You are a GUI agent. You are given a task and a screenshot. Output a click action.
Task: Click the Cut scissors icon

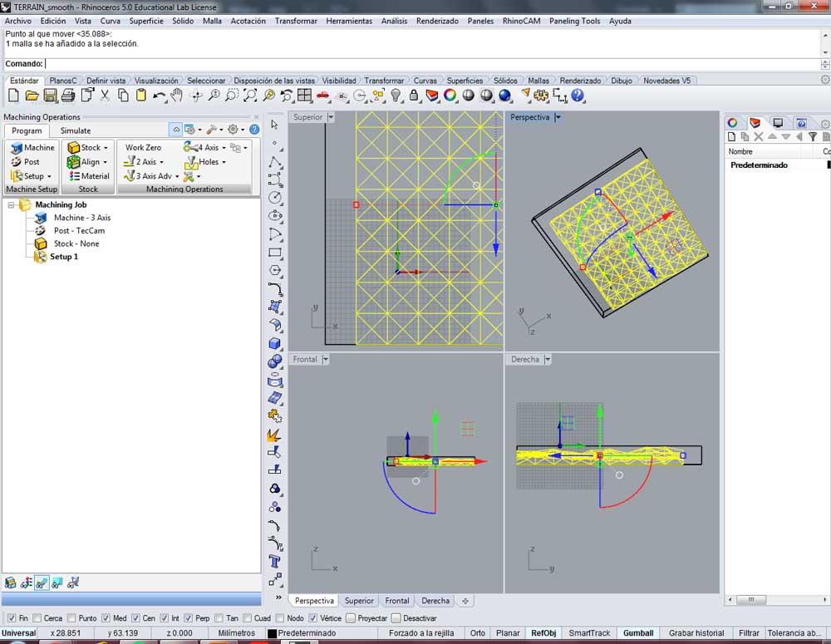[x=105, y=96]
